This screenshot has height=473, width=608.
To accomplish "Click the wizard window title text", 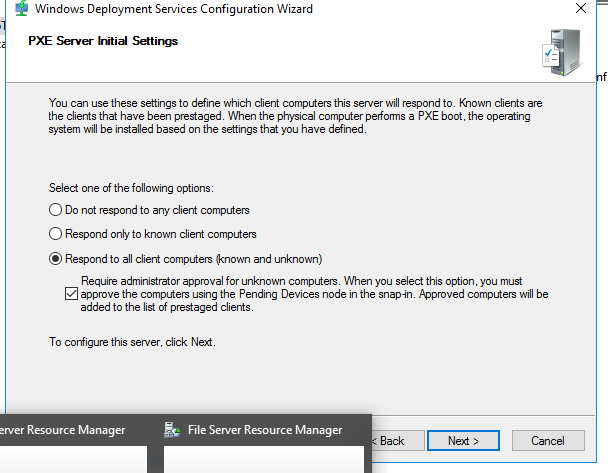I will (174, 9).
